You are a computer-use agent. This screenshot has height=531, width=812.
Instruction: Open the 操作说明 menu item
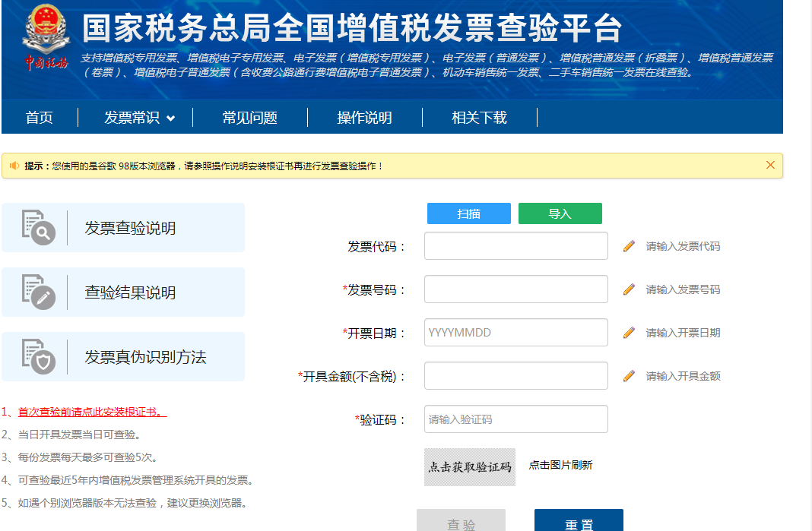(x=364, y=118)
